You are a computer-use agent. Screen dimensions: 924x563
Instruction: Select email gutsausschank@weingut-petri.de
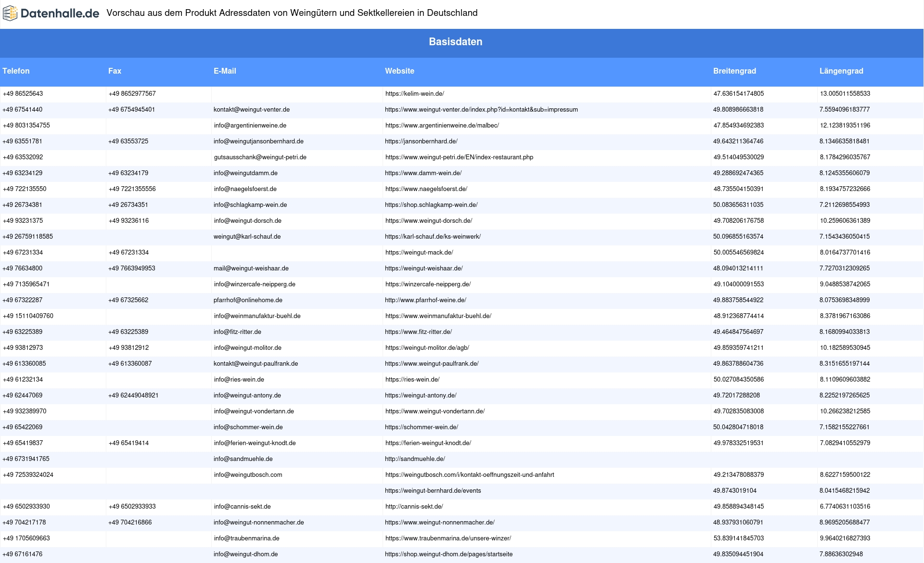(x=260, y=157)
